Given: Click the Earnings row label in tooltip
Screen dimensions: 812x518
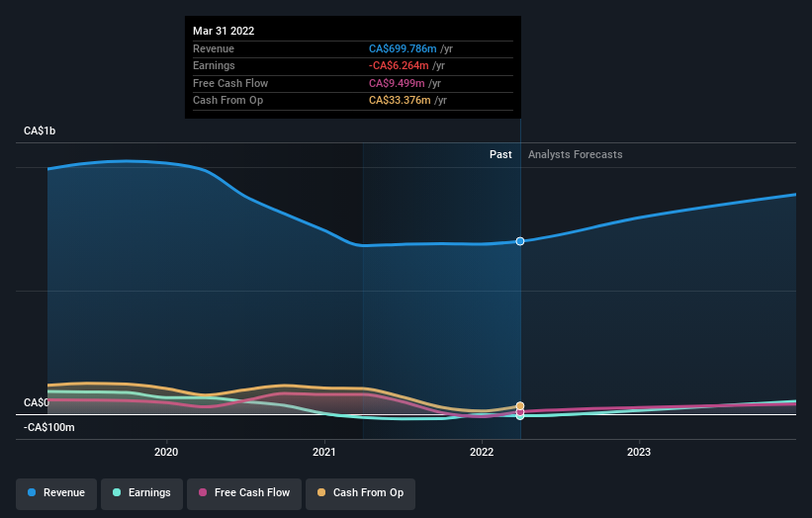Looking at the screenshot, I should [214, 65].
